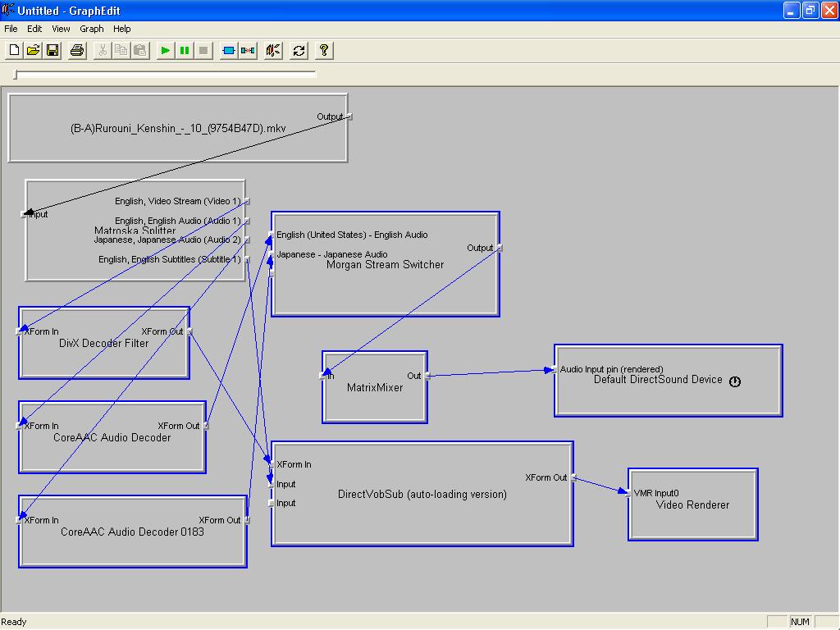The image size is (840, 630).
Task: Click the English (United States) - English Audio pin
Action: (x=272, y=235)
